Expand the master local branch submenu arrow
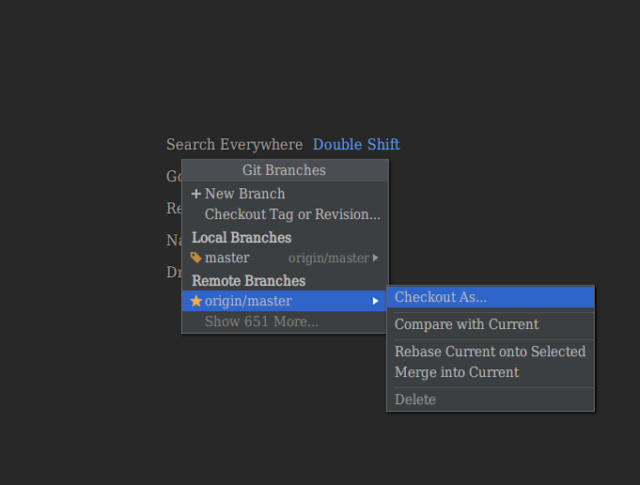Viewport: 640px width, 485px height. (376, 258)
